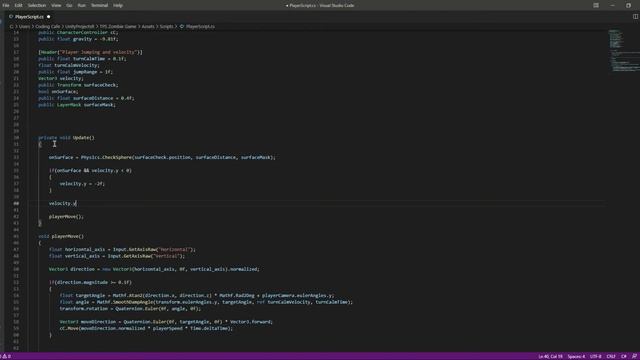Open the Help menu
640x360 pixels.
tap(118, 5)
